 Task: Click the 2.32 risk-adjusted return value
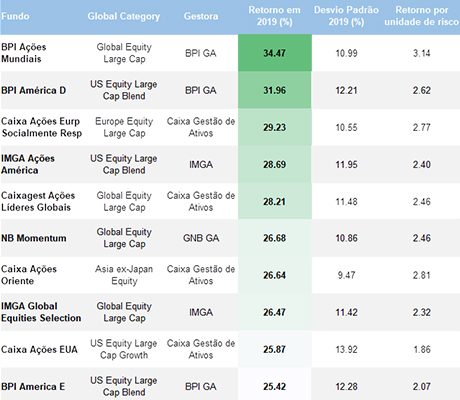(422, 312)
